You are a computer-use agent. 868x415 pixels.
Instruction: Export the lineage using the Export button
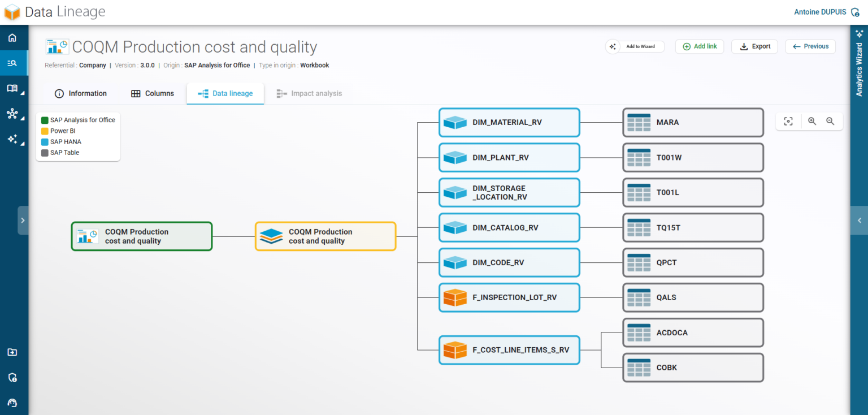click(754, 46)
